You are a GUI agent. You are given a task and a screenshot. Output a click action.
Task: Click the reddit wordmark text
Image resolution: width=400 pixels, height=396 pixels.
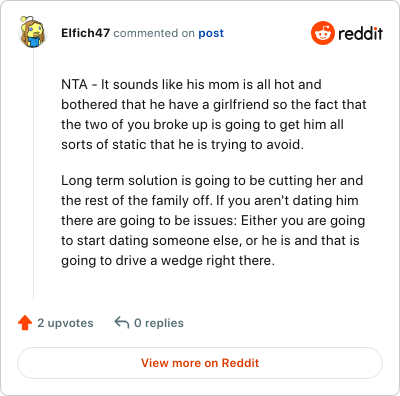pyautogui.click(x=360, y=33)
